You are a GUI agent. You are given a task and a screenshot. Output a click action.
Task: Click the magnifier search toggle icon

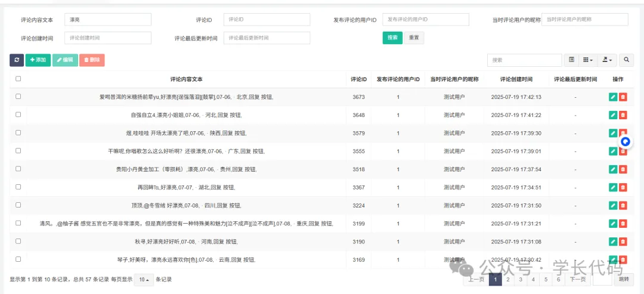[x=626, y=60]
